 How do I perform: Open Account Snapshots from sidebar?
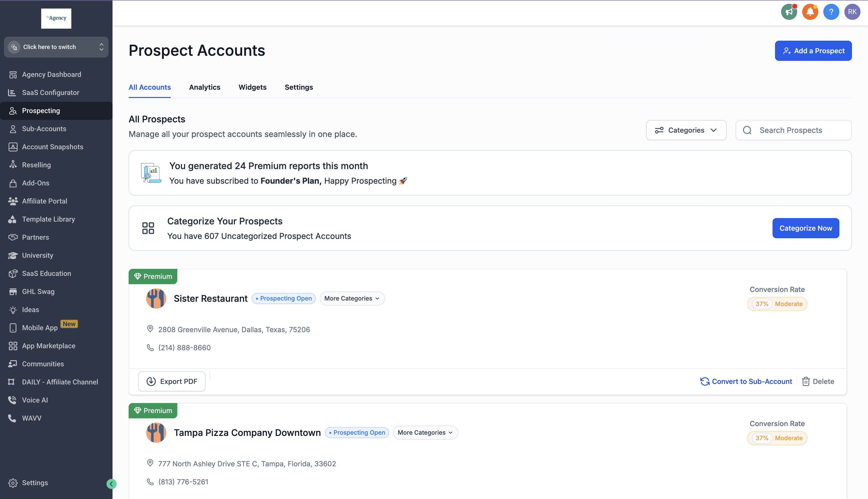[52, 147]
